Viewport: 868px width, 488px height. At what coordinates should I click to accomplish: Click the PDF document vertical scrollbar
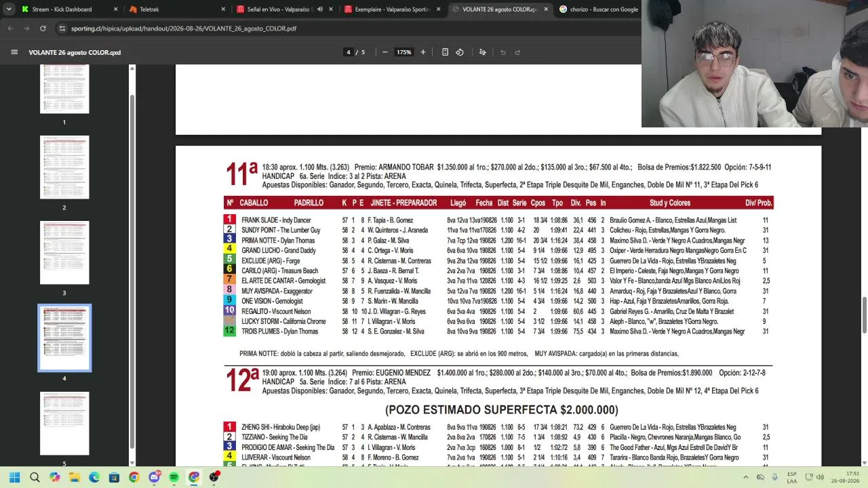pos(864,315)
